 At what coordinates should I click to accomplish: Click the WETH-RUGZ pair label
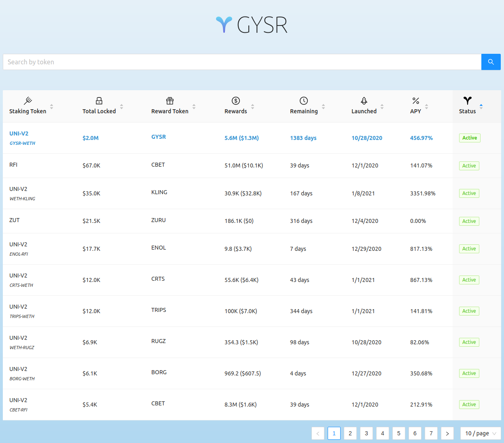pos(22,348)
